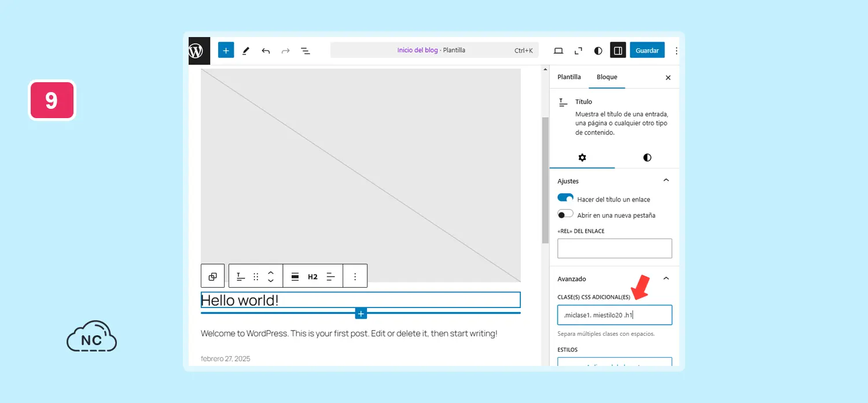The width and height of the screenshot is (868, 403).
Task: Select the pencil Tools icon
Action: [x=245, y=50]
